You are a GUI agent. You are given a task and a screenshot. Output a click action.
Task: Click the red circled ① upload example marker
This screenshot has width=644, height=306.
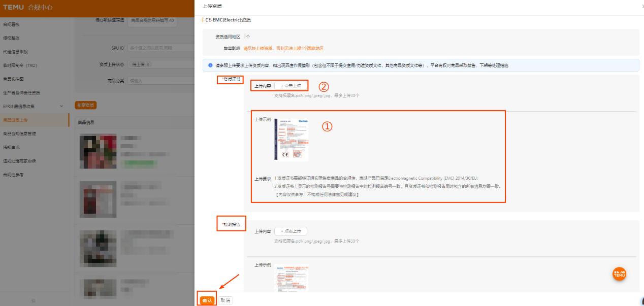327,126
